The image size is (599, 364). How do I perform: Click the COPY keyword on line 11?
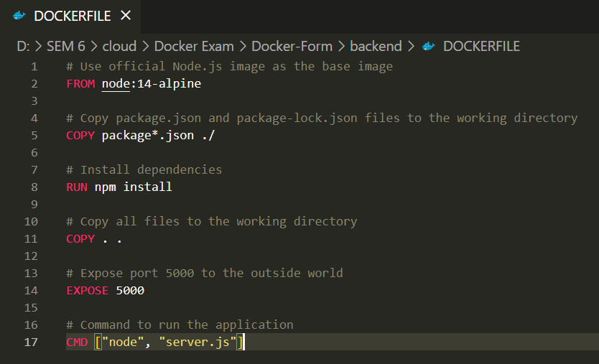click(x=80, y=239)
